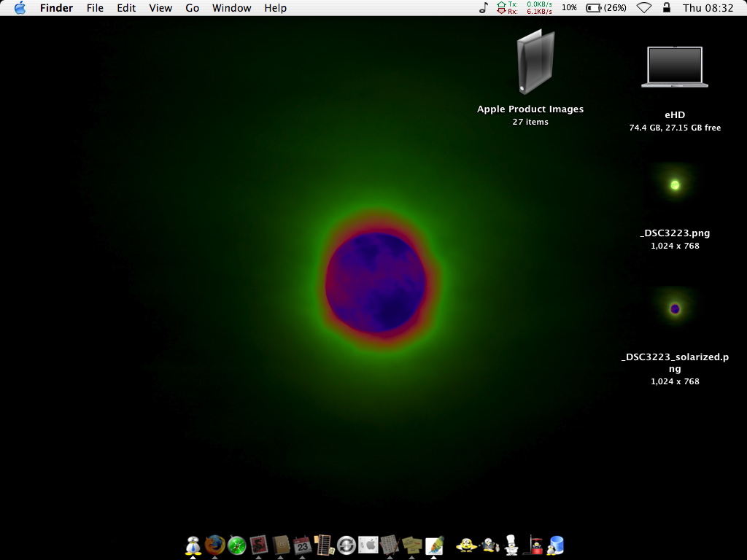Click the Trash penguin bin in dock
The height and width of the screenshot is (560, 747).
(x=556, y=545)
